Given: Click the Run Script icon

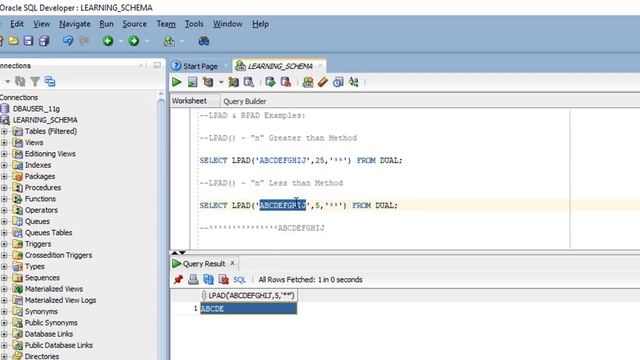Looking at the screenshot, I should [192, 82].
